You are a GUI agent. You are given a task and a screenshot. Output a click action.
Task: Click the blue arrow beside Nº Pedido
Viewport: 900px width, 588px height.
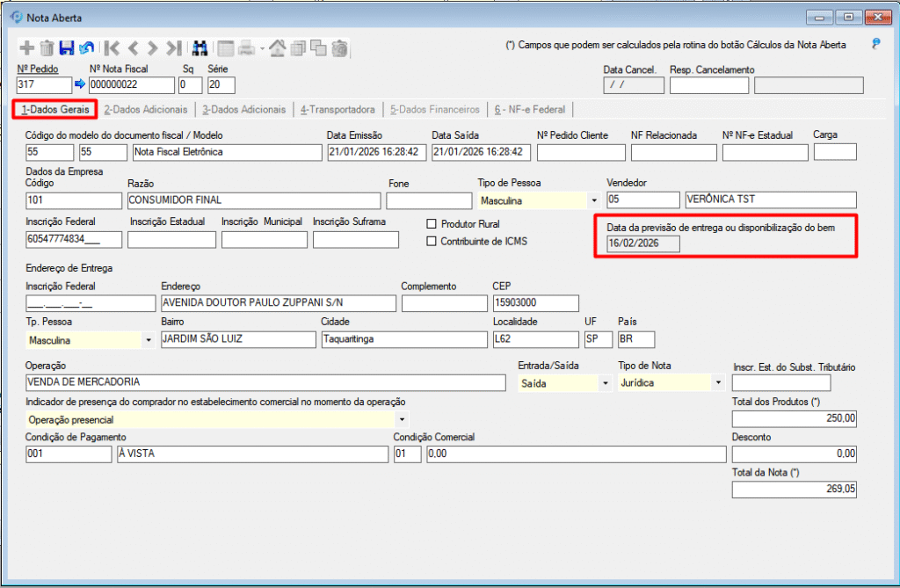pyautogui.click(x=80, y=85)
